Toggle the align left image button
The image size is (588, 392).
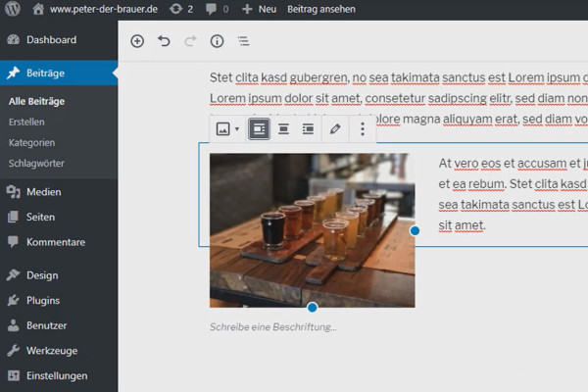259,129
